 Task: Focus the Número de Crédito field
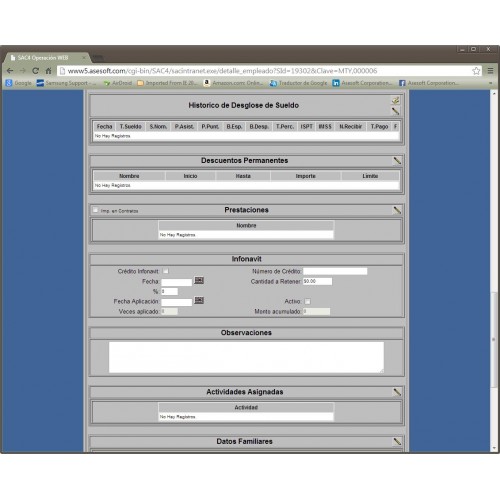335,271
